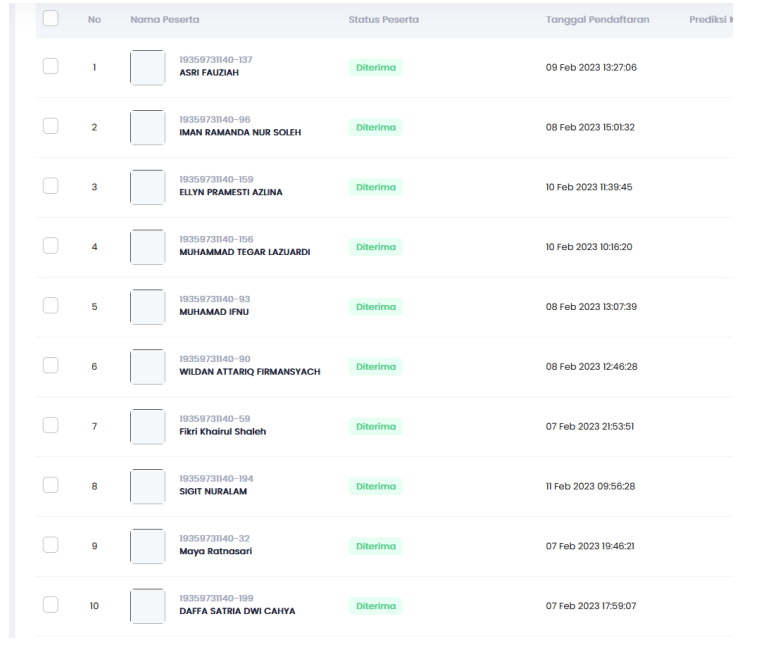Sort by the Nama Peserta column header
The image size is (784, 647).
click(x=164, y=20)
